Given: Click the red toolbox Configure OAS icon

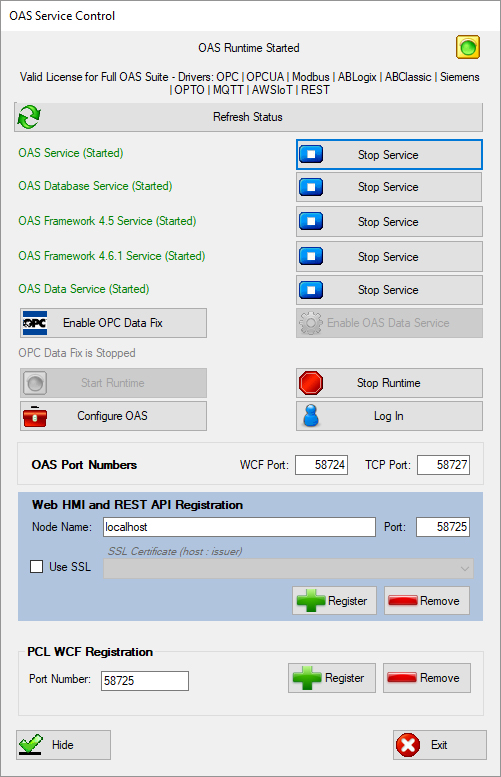Looking at the screenshot, I should click(35, 416).
